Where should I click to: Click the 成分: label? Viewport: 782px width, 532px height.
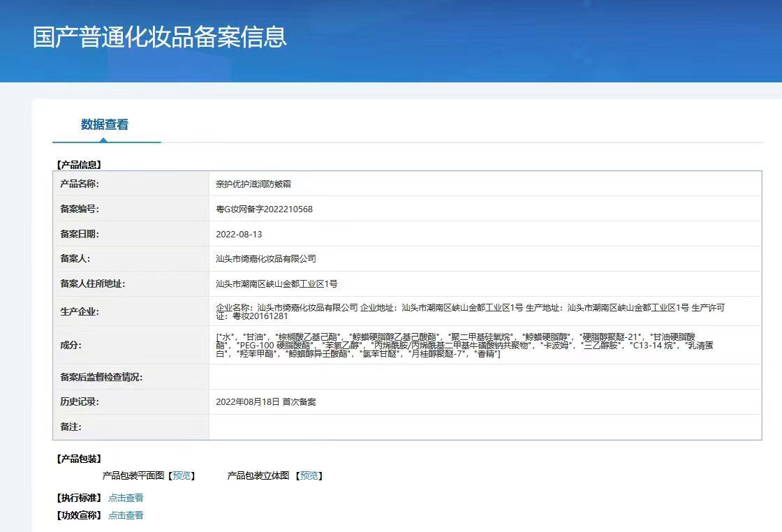(71, 345)
